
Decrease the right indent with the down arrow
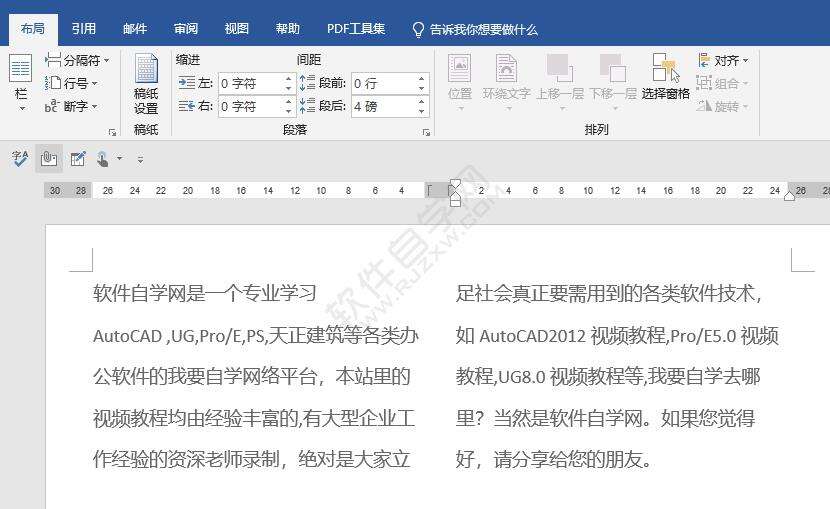click(288, 111)
